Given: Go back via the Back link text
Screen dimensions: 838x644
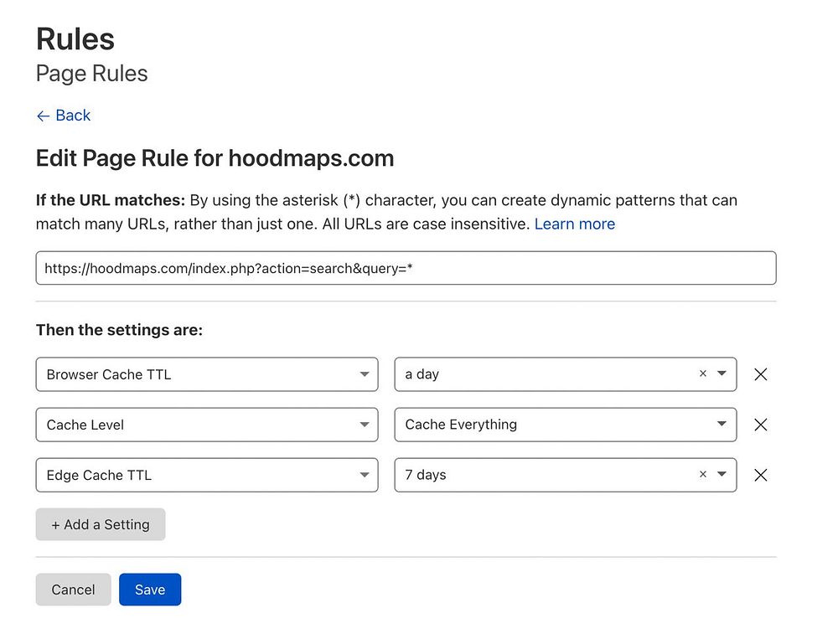Looking at the screenshot, I should tap(73, 116).
